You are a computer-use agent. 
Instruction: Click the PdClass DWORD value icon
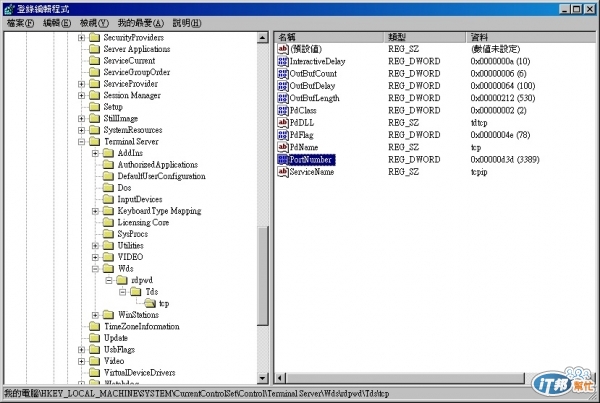pyautogui.click(x=283, y=110)
